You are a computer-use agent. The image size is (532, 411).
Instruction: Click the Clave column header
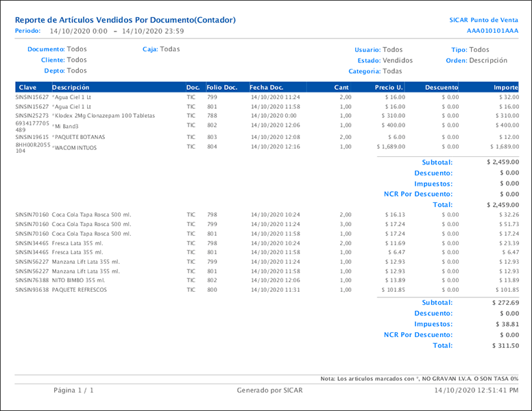click(x=28, y=88)
